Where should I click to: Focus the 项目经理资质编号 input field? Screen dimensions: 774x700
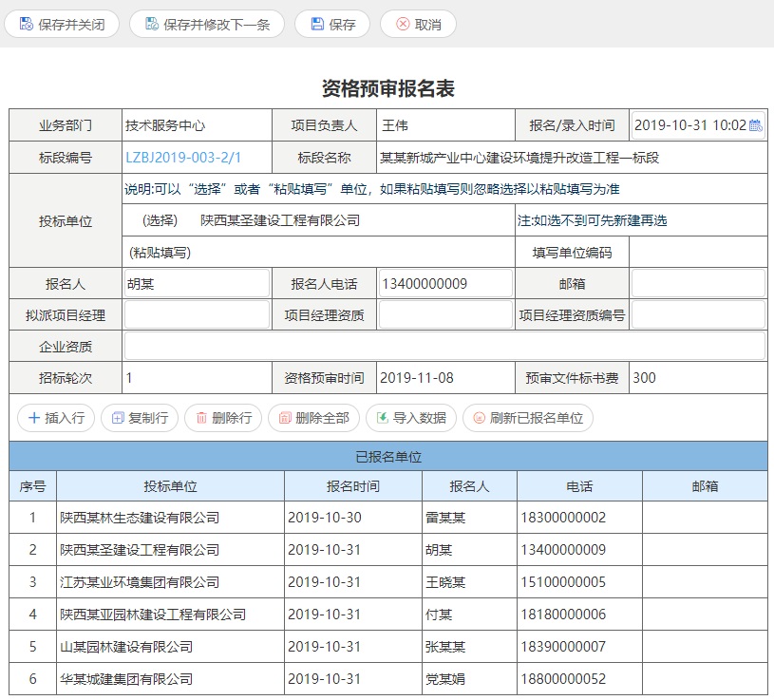click(698, 315)
